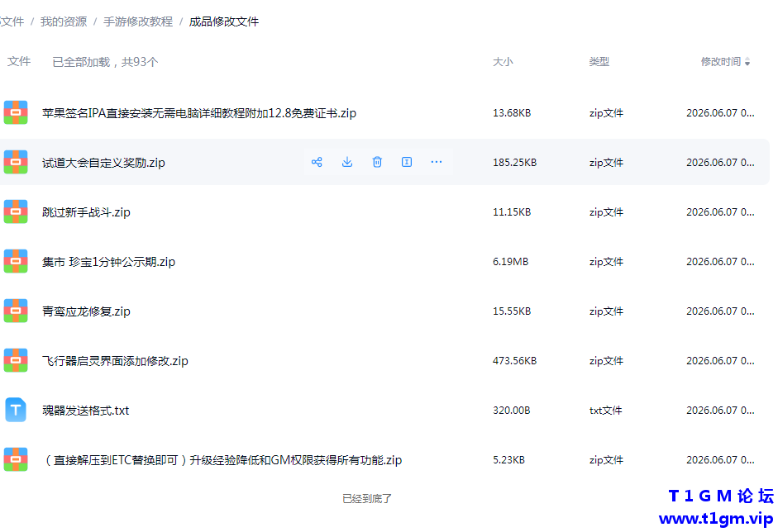Click the 15.55KB size value
778x532 pixels.
point(512,311)
